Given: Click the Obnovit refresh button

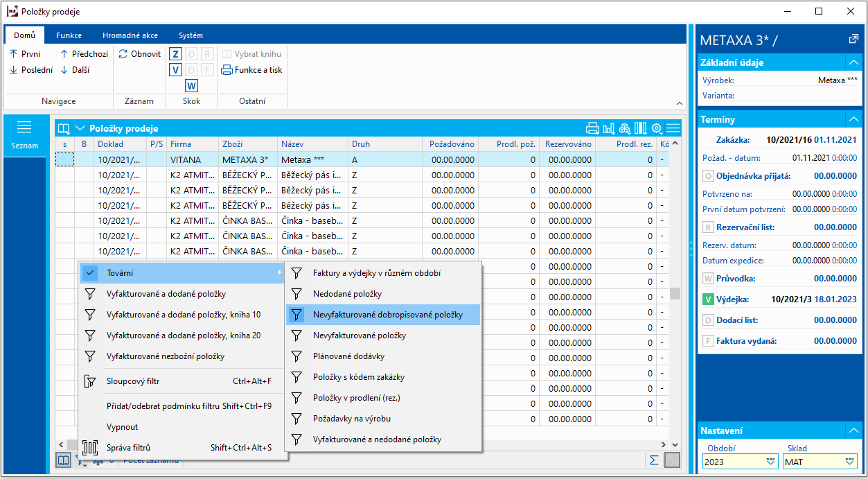Looking at the screenshot, I should coord(139,54).
